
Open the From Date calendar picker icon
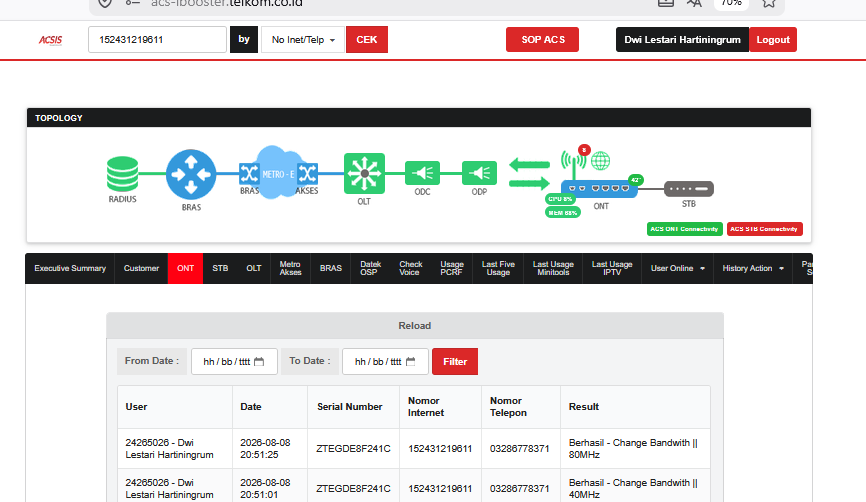[259, 362]
